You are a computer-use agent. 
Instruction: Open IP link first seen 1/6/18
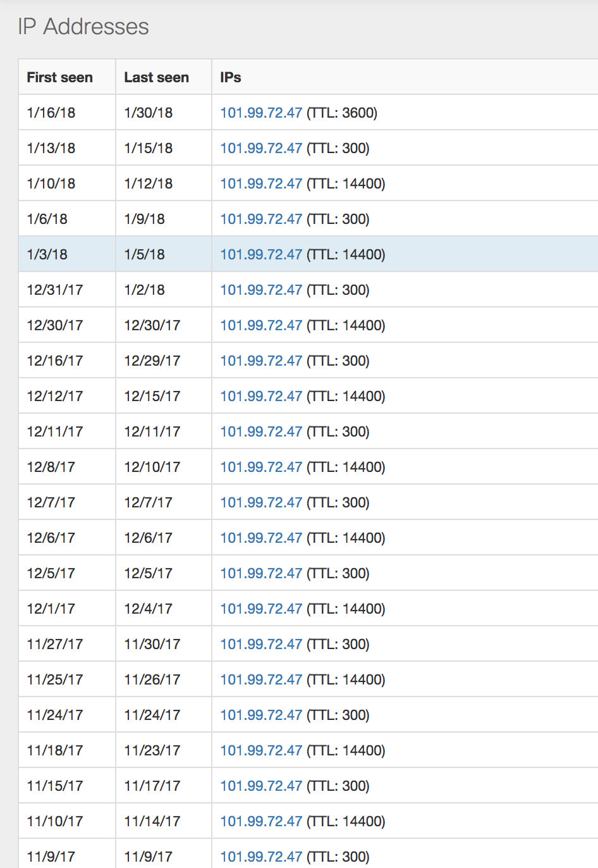point(261,219)
